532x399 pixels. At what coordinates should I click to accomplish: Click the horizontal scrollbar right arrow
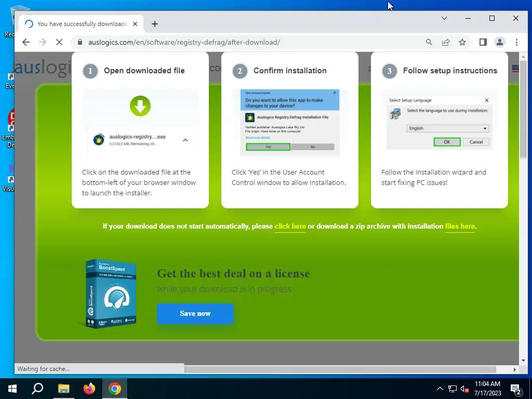[x=515, y=369]
